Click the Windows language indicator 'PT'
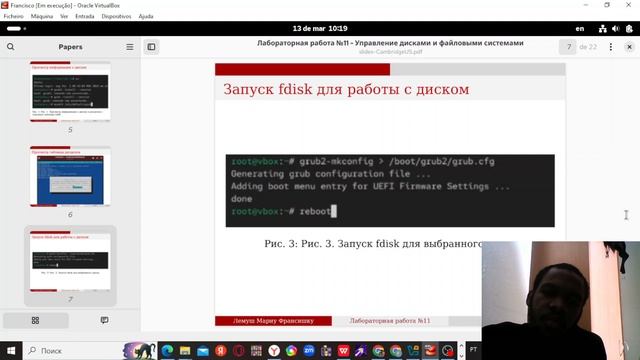Viewport: 640px width, 360px height. [x=473, y=349]
